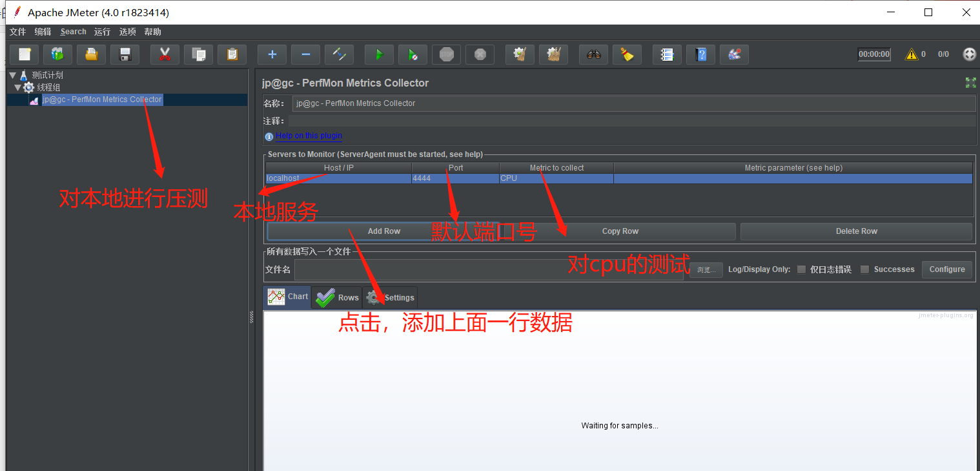Image resolution: width=980 pixels, height=471 pixels.
Task: Switch to the Settings tab
Action: [390, 297]
